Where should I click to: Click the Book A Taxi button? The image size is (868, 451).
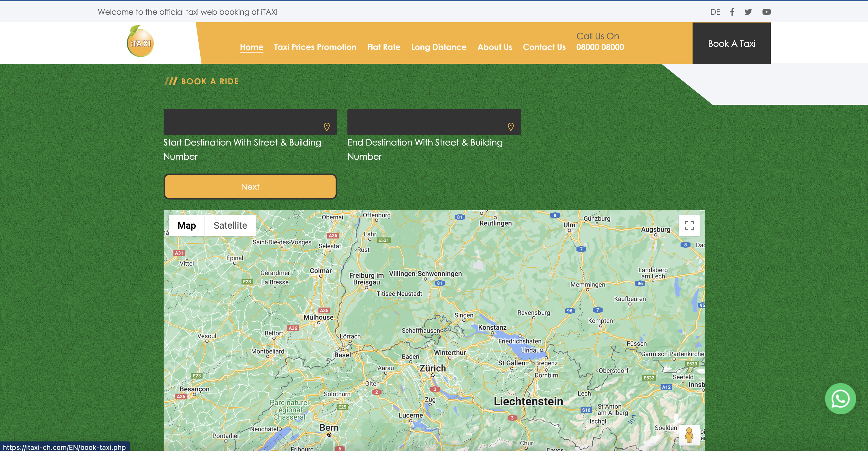[x=731, y=44]
